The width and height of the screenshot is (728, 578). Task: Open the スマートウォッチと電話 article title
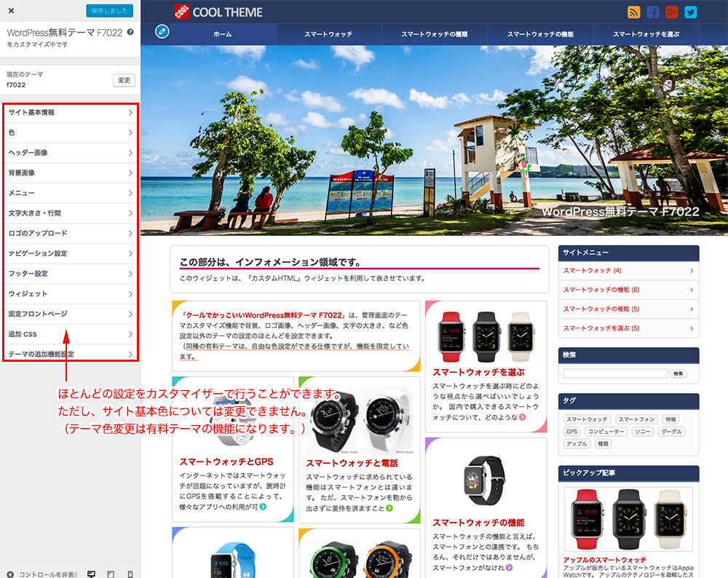click(352, 463)
